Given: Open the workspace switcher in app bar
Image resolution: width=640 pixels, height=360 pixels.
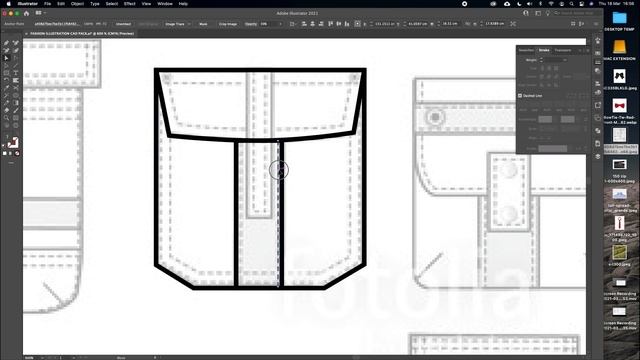Looking at the screenshot, I should (x=538, y=13).
